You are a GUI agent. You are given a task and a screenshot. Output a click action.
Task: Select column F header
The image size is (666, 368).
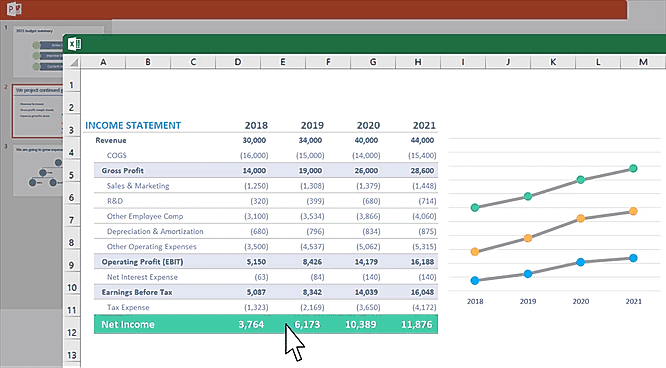[x=328, y=62]
